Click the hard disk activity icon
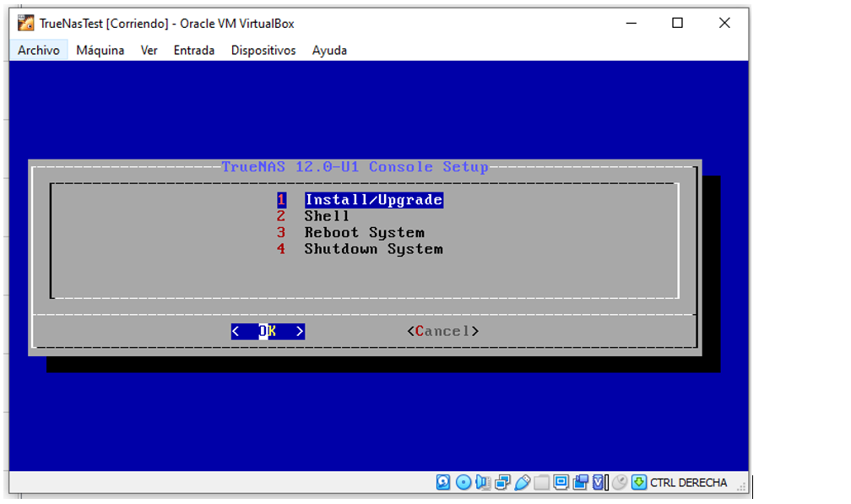The height and width of the screenshot is (504, 851). (443, 482)
